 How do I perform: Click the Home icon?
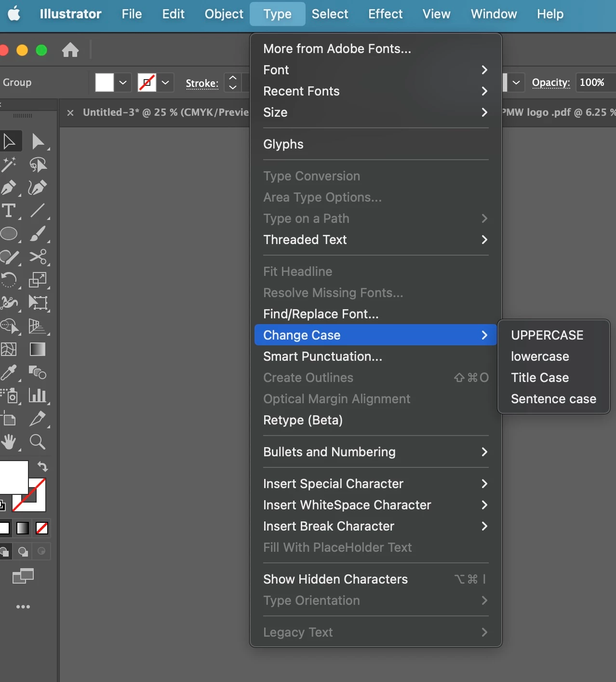coord(70,50)
